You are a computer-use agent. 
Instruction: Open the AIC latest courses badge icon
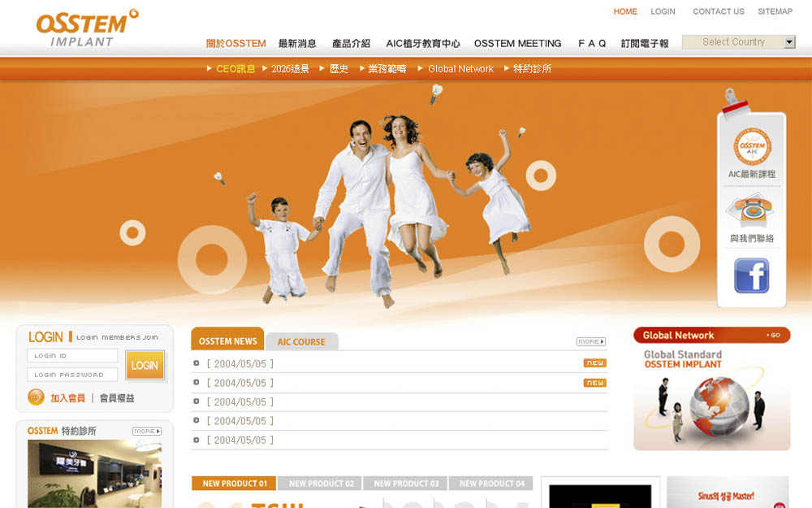(752, 146)
